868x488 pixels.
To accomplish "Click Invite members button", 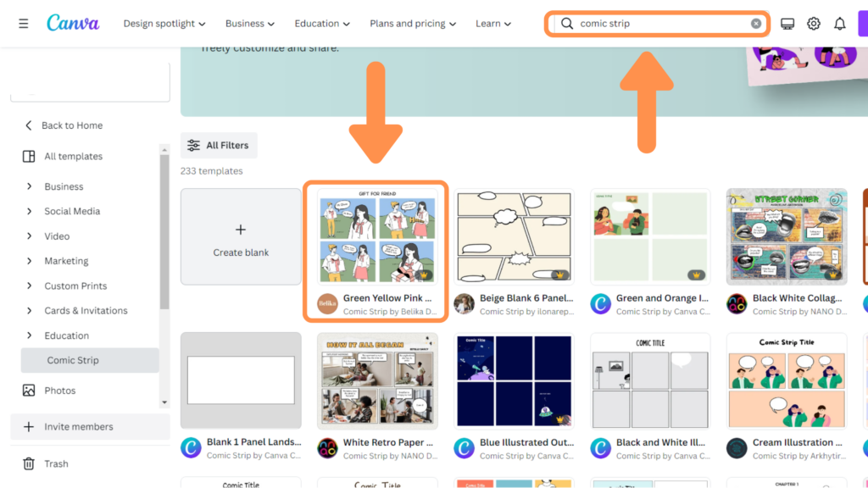I will pyautogui.click(x=90, y=427).
